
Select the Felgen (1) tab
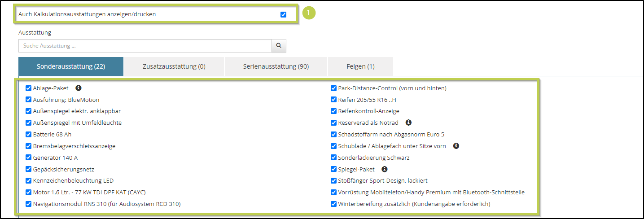360,66
